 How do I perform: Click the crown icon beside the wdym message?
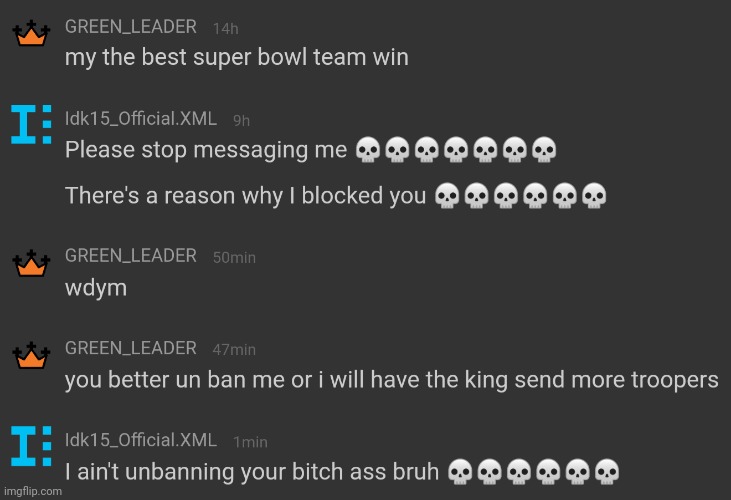31,263
